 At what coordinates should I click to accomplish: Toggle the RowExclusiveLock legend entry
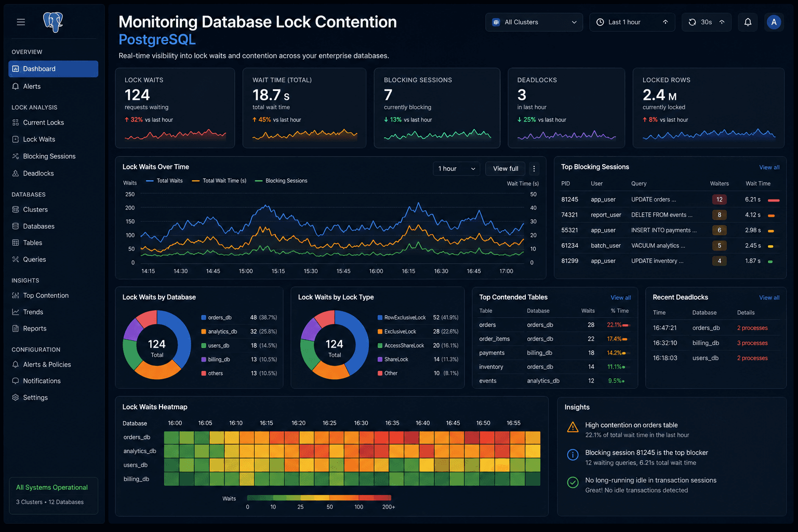click(x=402, y=317)
